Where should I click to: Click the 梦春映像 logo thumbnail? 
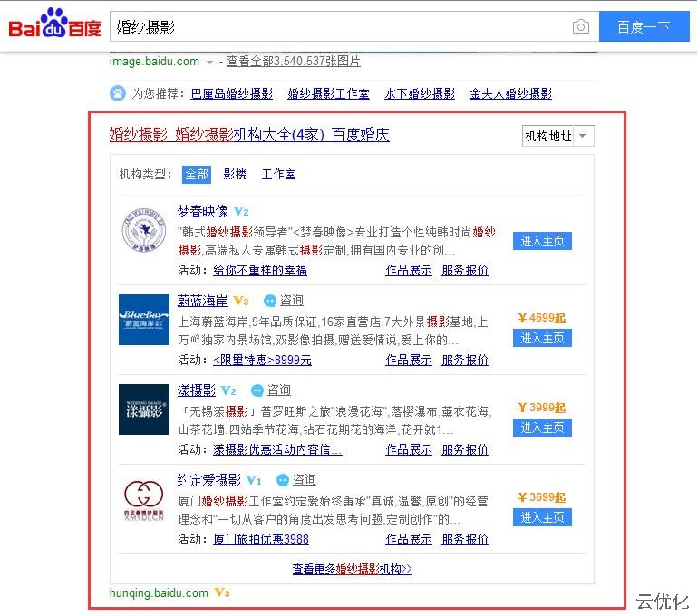coord(144,230)
